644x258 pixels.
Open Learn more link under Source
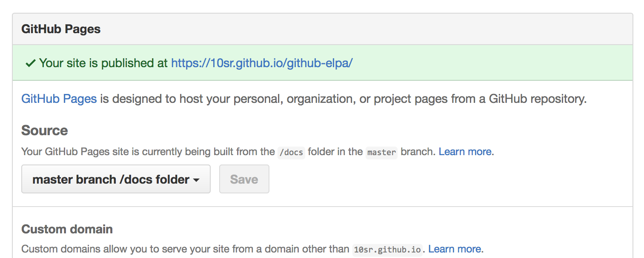tap(465, 152)
